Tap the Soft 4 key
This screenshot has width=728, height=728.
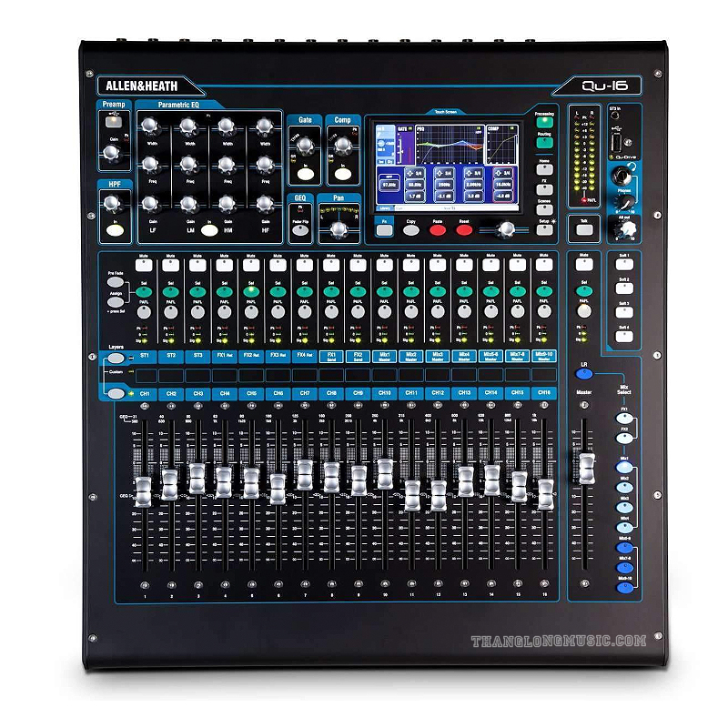point(624,336)
